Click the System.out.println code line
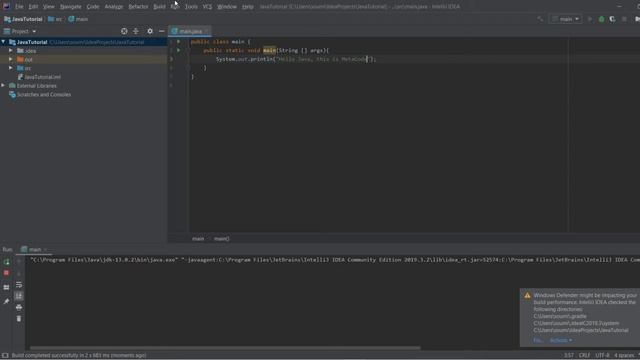The height and width of the screenshot is (360, 640). tap(296, 59)
